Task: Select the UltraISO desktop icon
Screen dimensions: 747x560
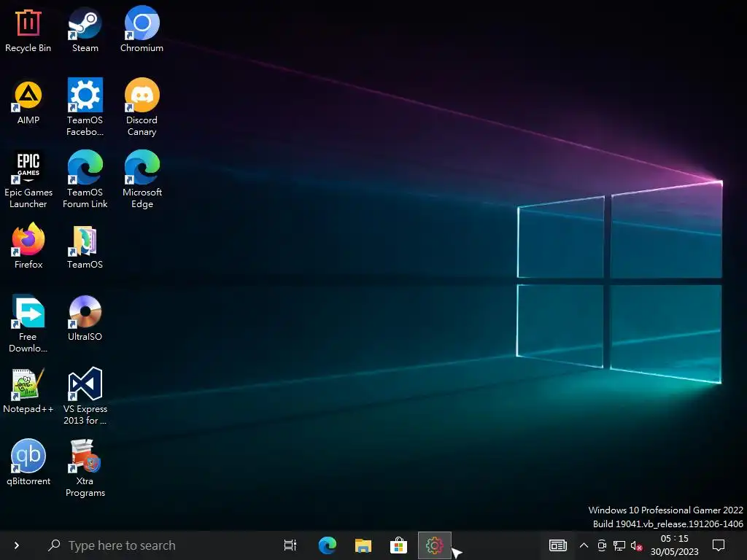Action: click(85, 318)
